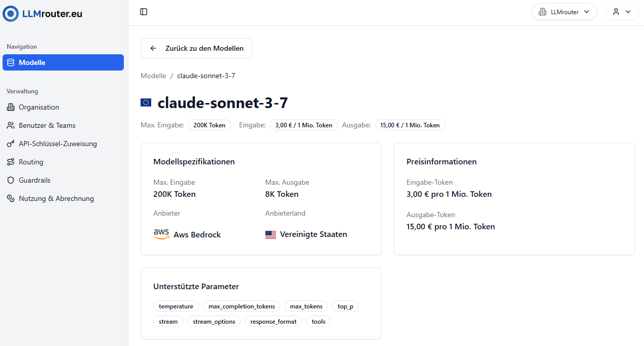Open the LLMrouter organisation dropdown
644x346 pixels.
564,12
